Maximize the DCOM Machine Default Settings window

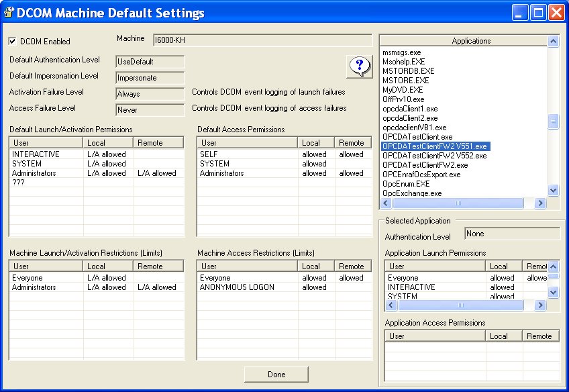coord(539,13)
